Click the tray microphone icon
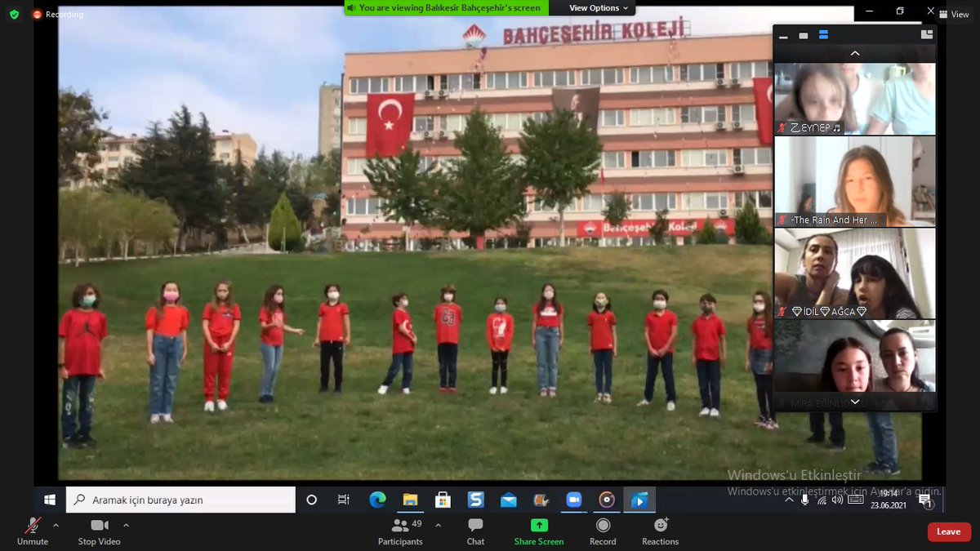Image resolution: width=980 pixels, height=551 pixels. tap(805, 500)
